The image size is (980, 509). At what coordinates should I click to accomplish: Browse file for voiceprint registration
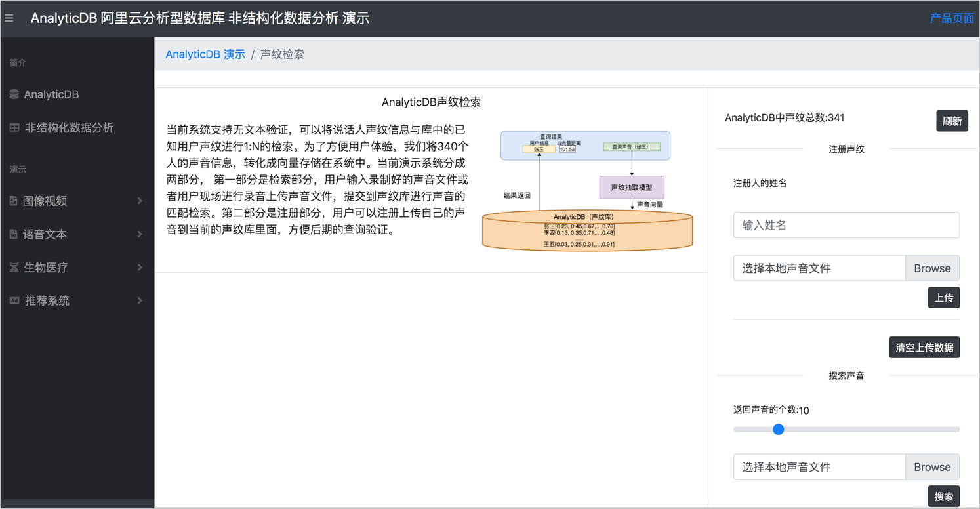(932, 268)
